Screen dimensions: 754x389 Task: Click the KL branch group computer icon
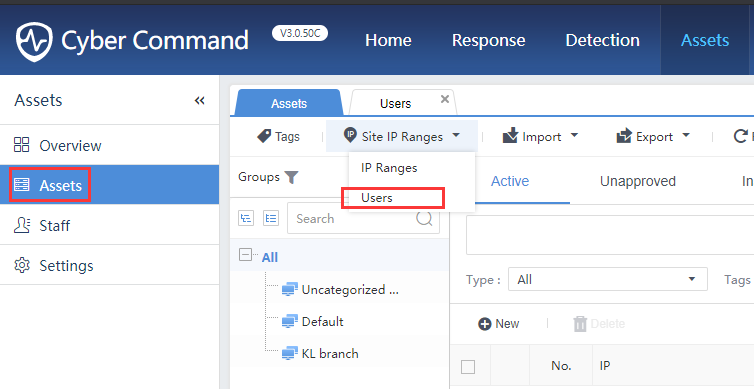tap(289, 353)
